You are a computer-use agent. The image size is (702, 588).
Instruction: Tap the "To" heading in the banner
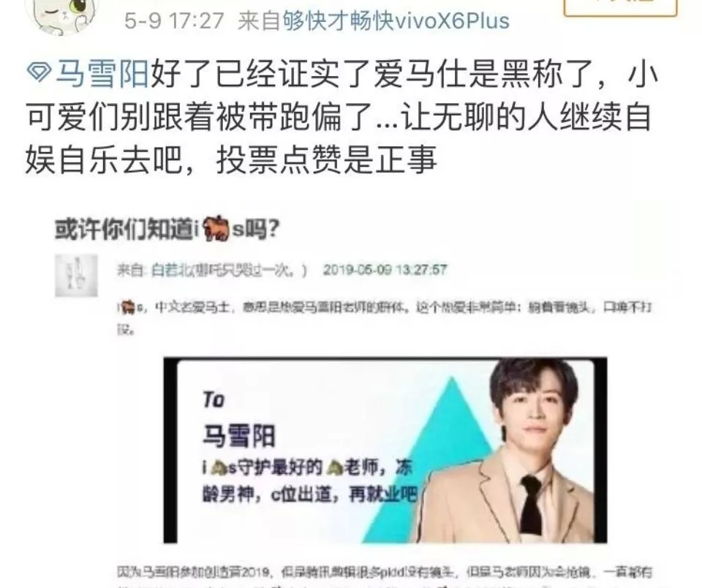tap(214, 399)
